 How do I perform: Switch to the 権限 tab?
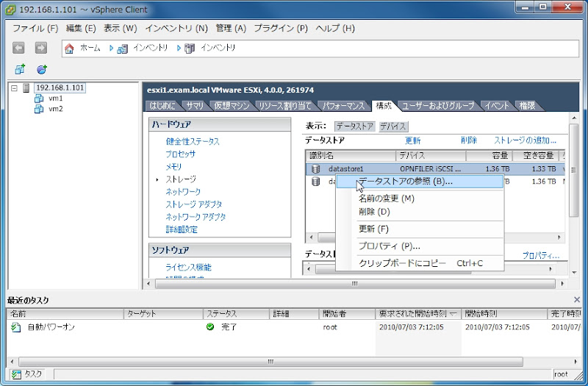(x=527, y=106)
